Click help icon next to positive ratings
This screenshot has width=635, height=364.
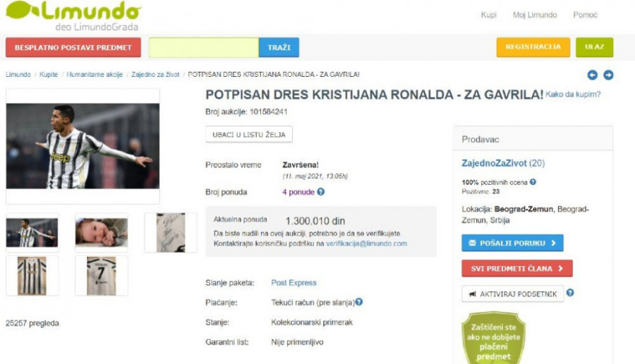coord(533,182)
